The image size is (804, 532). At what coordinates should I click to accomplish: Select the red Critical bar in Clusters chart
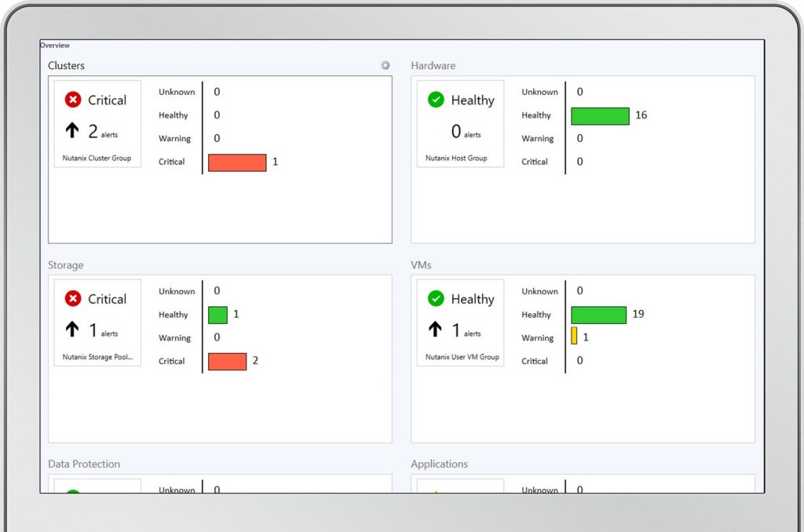click(237, 162)
